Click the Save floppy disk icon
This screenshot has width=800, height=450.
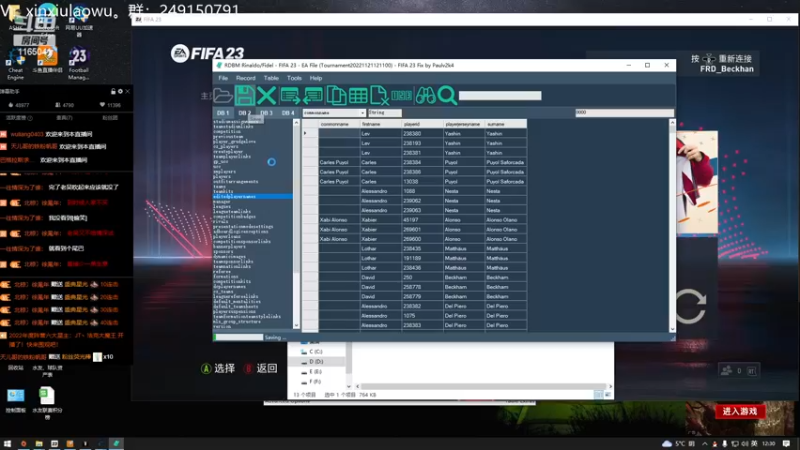[244, 95]
